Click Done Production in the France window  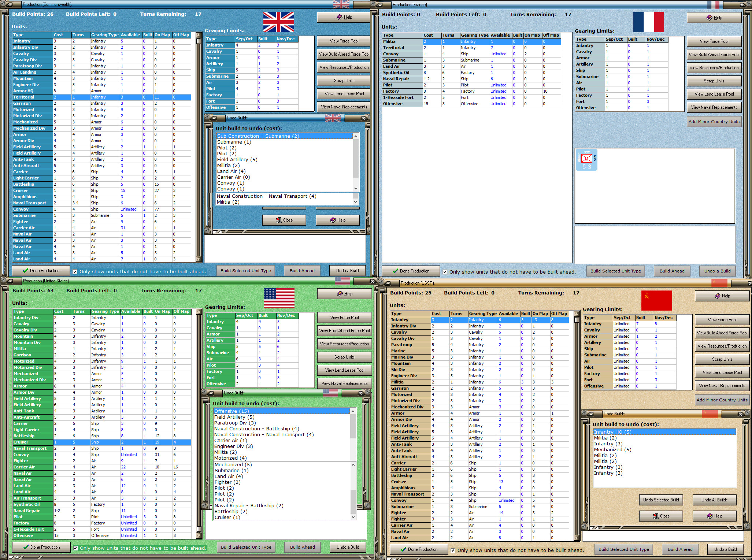click(411, 271)
